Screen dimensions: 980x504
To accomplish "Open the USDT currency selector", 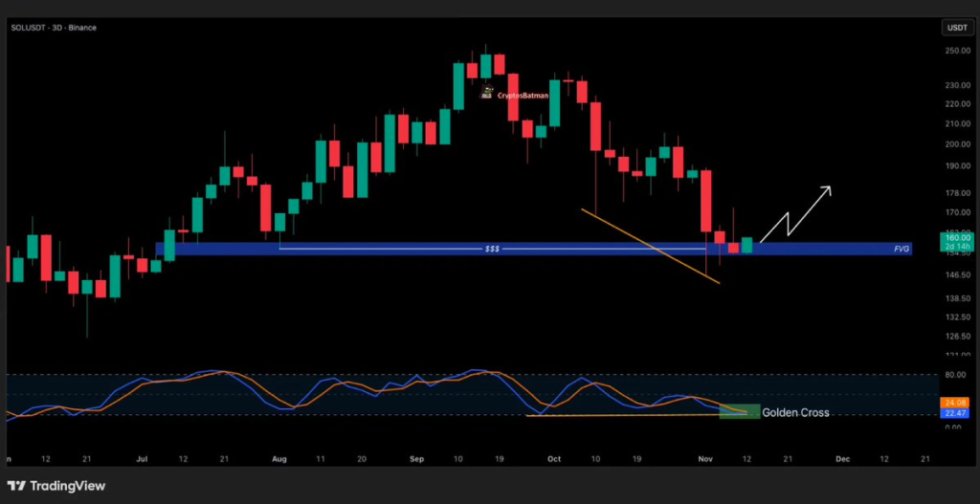I will click(956, 28).
